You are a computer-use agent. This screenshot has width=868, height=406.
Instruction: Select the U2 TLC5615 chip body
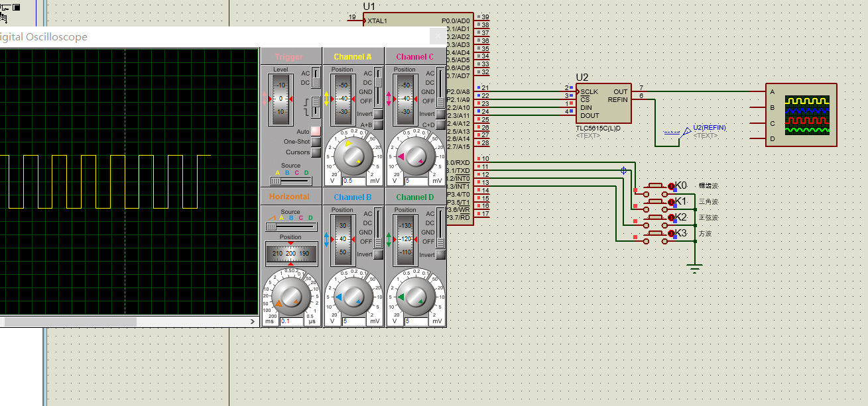(603, 103)
